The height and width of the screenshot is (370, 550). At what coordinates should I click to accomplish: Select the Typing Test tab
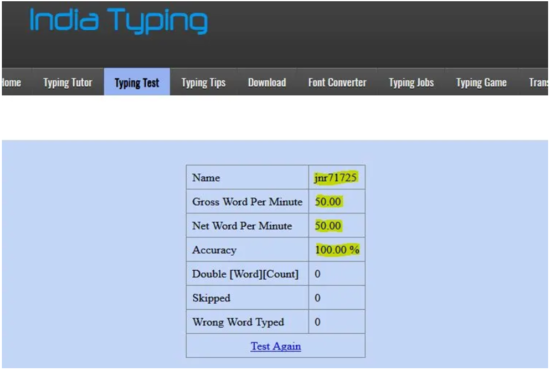[137, 82]
